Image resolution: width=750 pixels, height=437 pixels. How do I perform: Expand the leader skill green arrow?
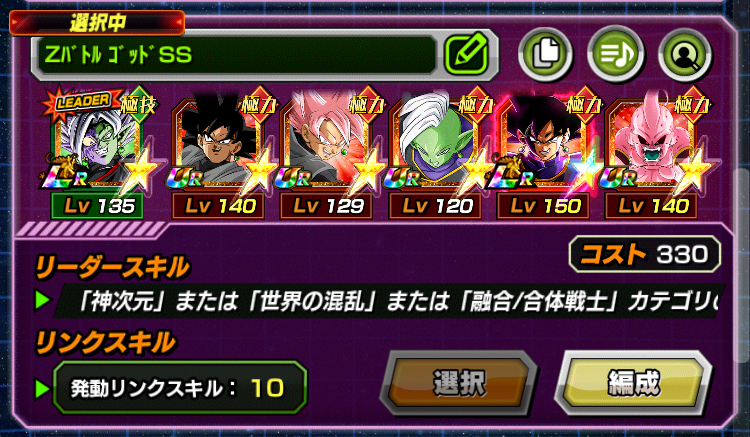(43, 300)
